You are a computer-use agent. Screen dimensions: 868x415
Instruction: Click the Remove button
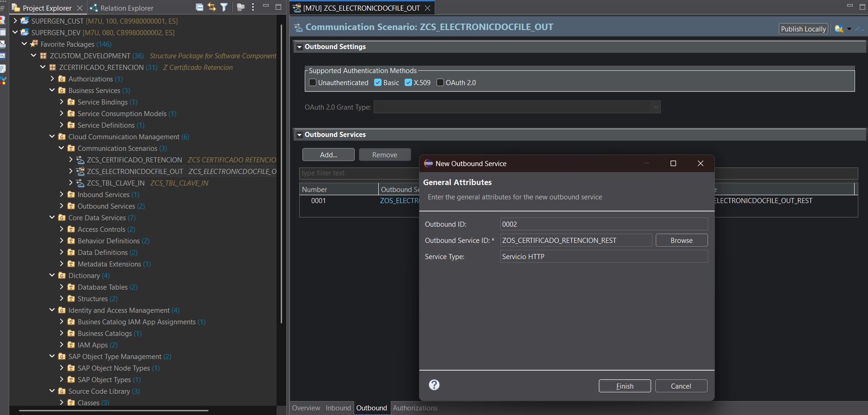[385, 155]
